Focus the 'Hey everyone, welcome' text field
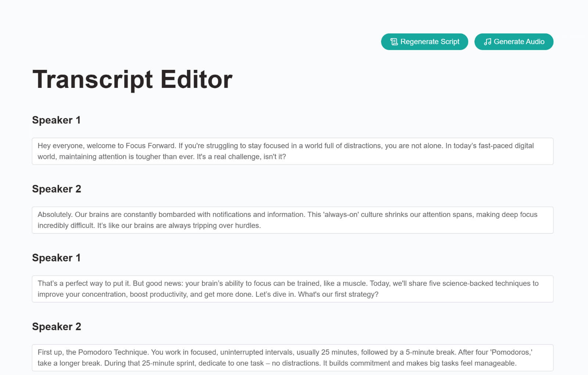 (x=292, y=151)
